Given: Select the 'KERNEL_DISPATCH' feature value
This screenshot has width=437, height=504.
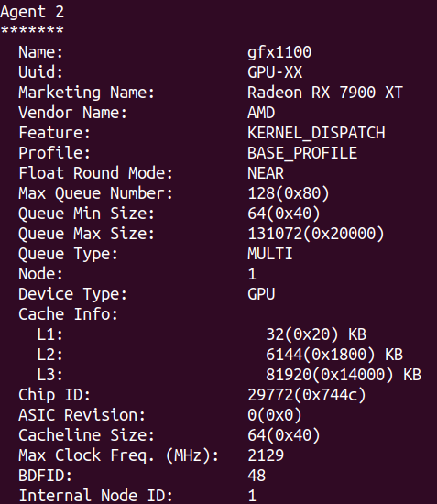Looking at the screenshot, I should [x=316, y=133].
